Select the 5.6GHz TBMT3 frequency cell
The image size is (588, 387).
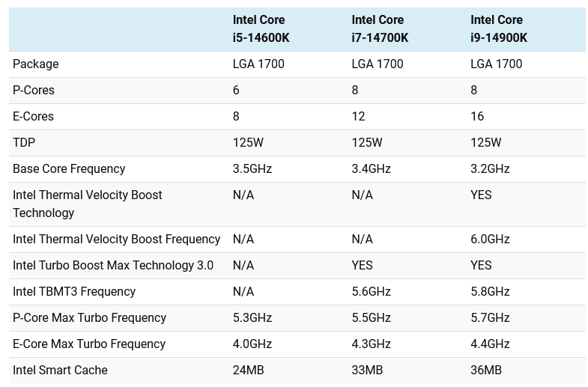tap(371, 292)
